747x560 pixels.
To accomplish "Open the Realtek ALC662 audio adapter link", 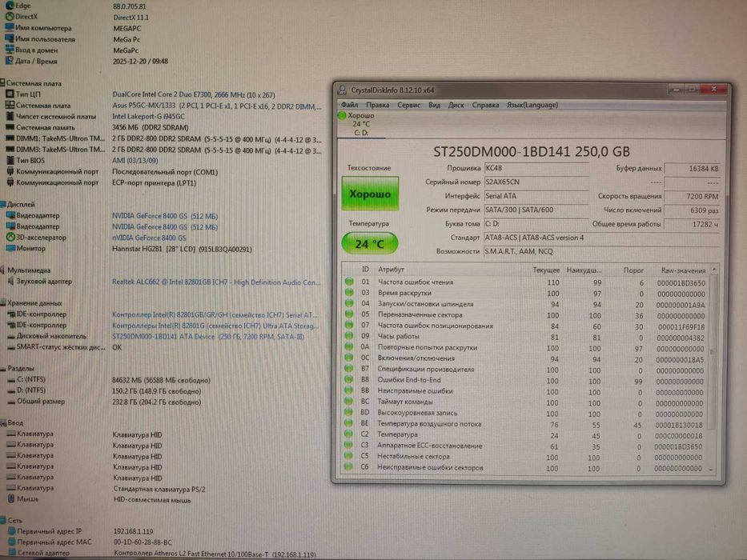I will coord(216,282).
